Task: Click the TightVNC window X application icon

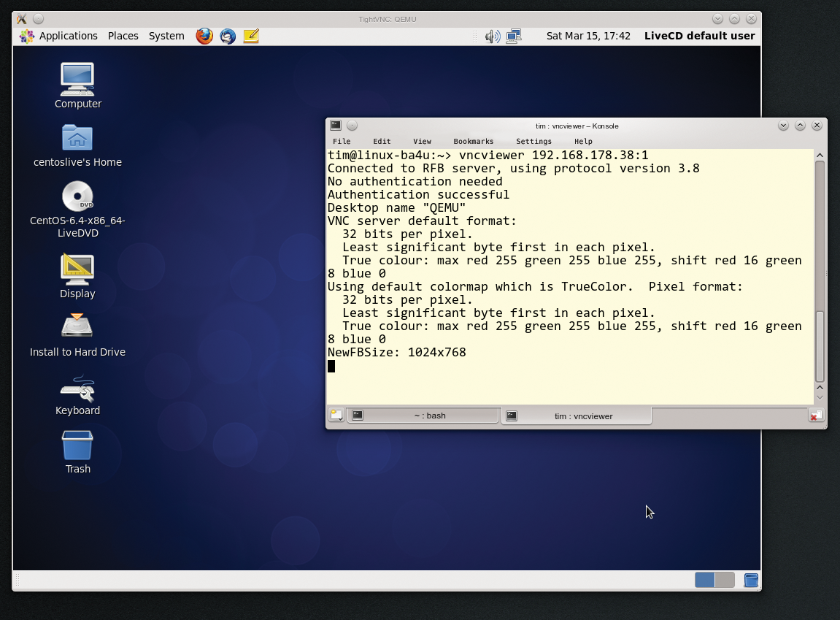Action: coord(21,19)
